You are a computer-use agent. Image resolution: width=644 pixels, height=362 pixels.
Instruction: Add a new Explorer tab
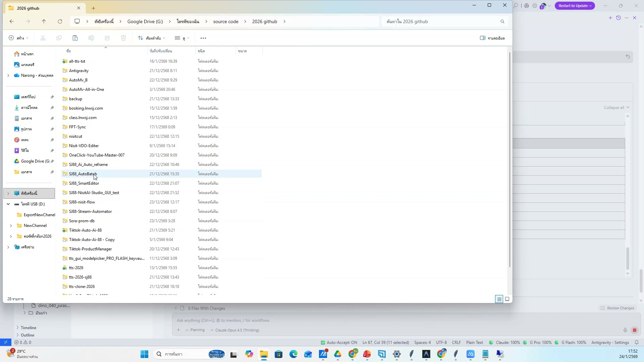click(x=94, y=8)
